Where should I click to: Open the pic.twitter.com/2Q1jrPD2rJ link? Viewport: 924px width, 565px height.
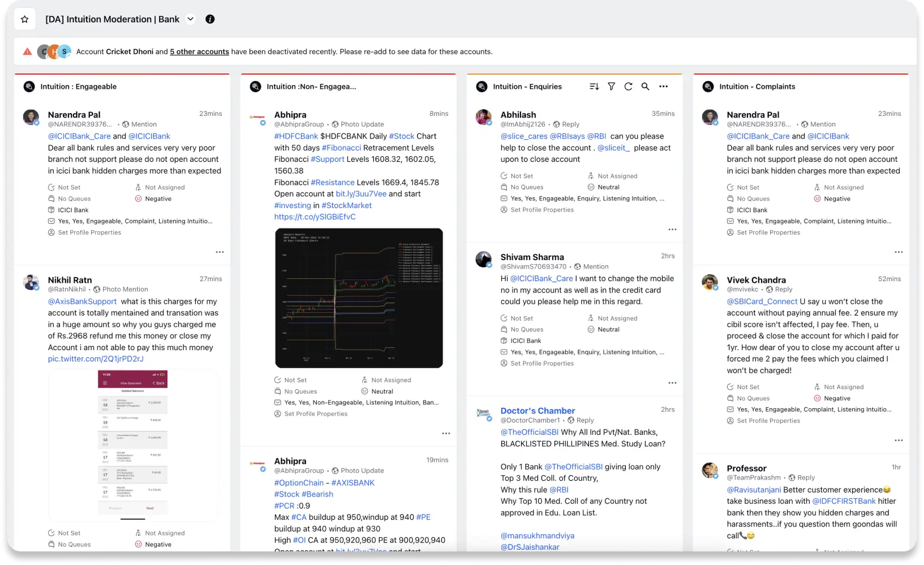pyautogui.click(x=96, y=359)
